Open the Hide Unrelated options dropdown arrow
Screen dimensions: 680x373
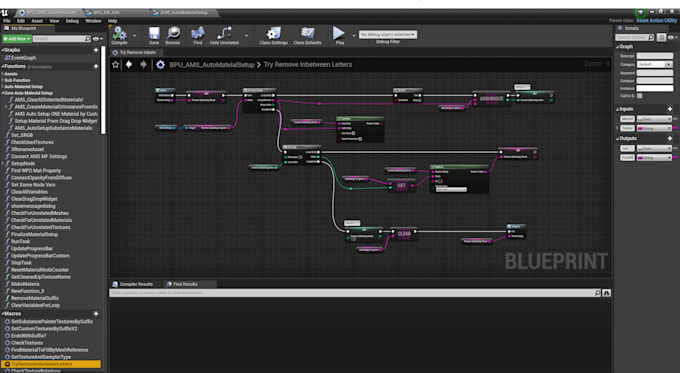246,36
